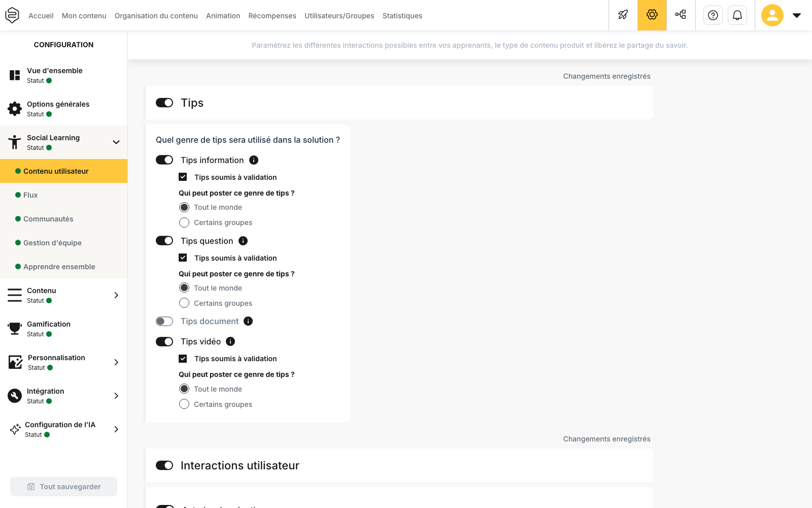Open Organisation du contenu menu
812x508 pixels.
coord(156,16)
